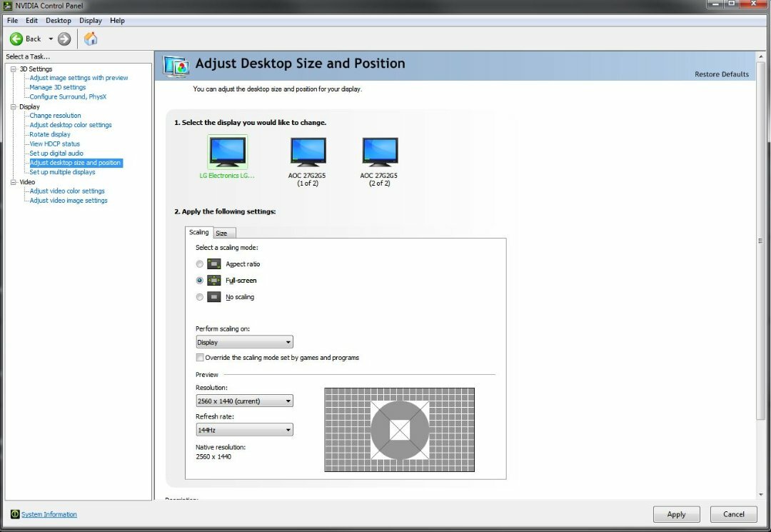The image size is (771, 532).
Task: Click the scaling preview grid image
Action: tap(400, 431)
